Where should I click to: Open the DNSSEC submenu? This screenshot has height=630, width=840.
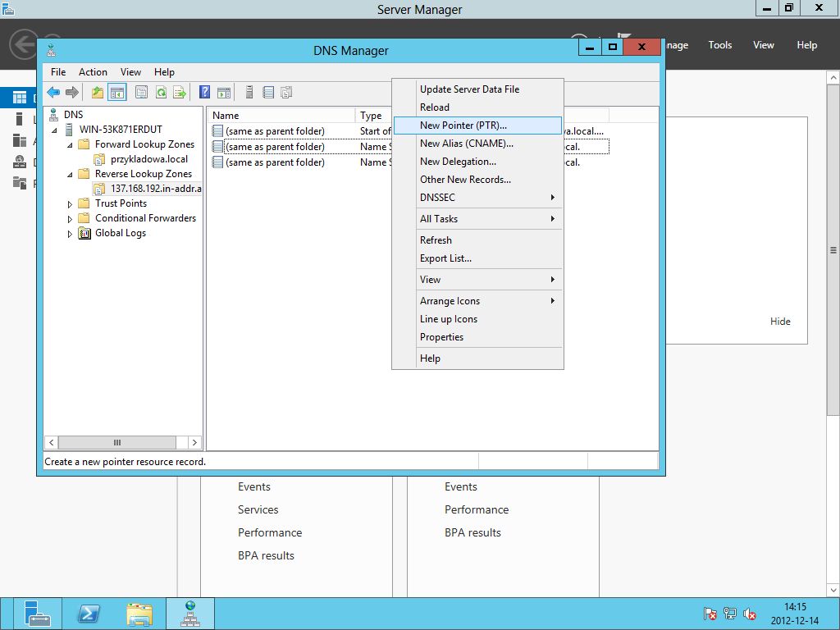point(478,197)
